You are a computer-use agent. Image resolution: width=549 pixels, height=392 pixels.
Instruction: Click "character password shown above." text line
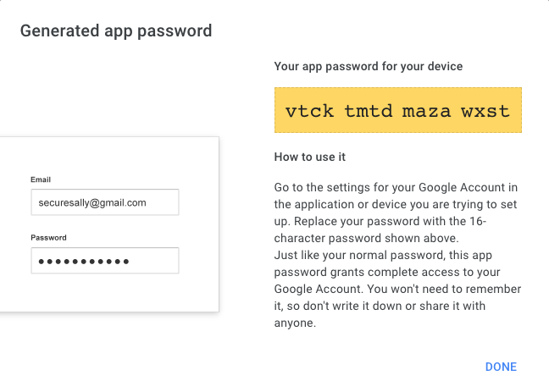coord(366,239)
